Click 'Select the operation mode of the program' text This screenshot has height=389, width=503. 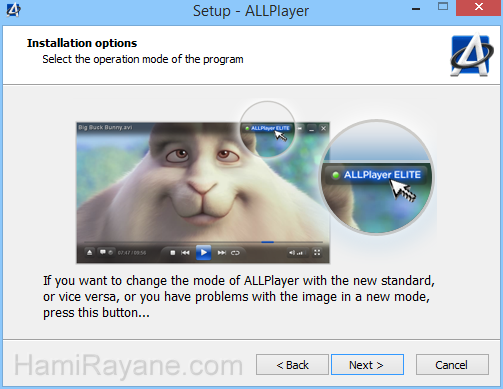[143, 59]
